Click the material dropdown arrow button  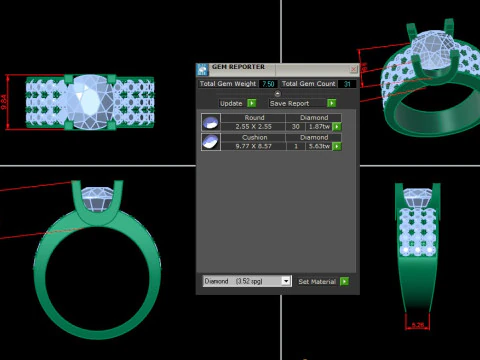(x=286, y=281)
